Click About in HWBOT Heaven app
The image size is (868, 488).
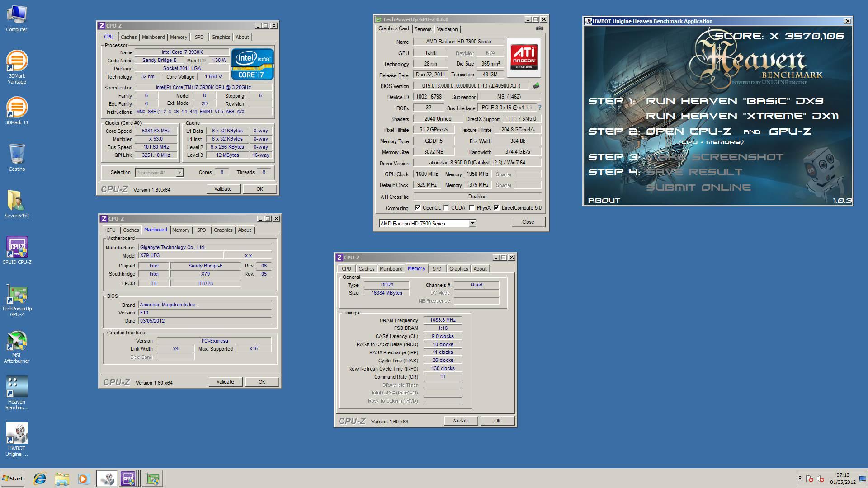click(604, 201)
